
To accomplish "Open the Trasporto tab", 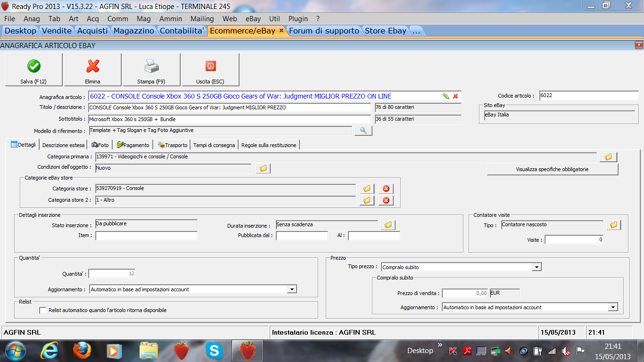I will coord(173,145).
